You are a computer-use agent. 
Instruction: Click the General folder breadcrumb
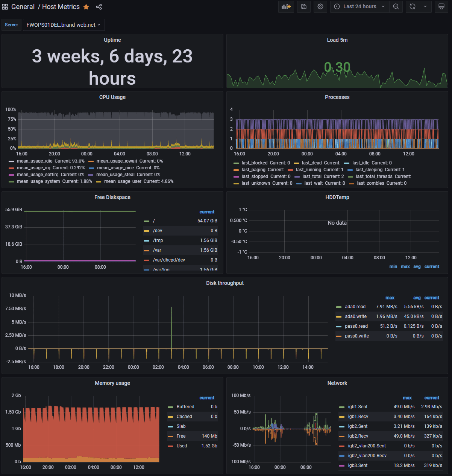point(23,7)
